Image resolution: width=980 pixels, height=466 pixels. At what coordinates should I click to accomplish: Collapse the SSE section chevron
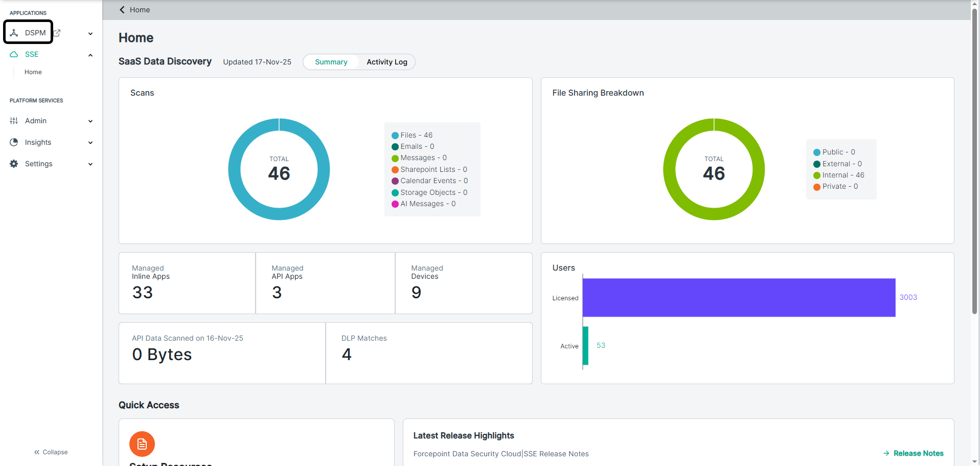click(x=90, y=55)
